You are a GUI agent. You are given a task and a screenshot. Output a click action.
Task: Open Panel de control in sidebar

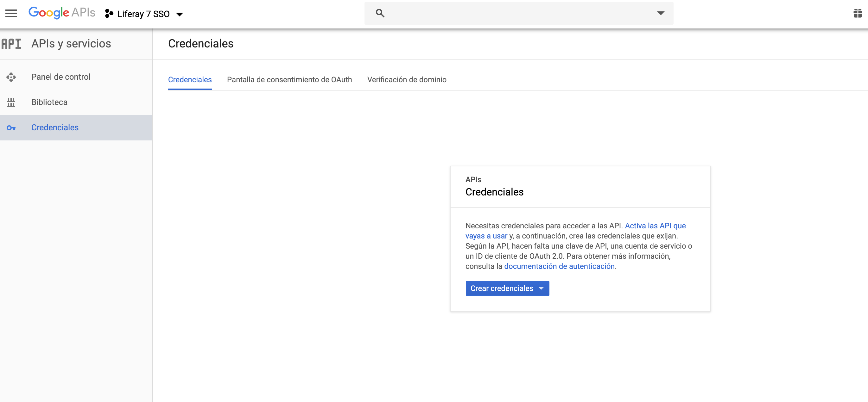click(76, 77)
